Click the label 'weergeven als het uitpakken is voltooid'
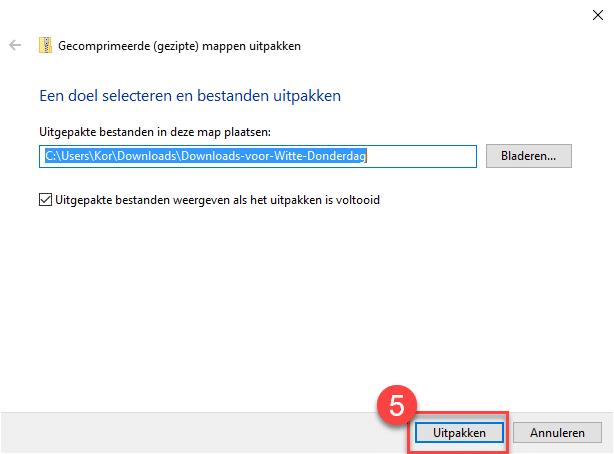 click(x=280, y=200)
